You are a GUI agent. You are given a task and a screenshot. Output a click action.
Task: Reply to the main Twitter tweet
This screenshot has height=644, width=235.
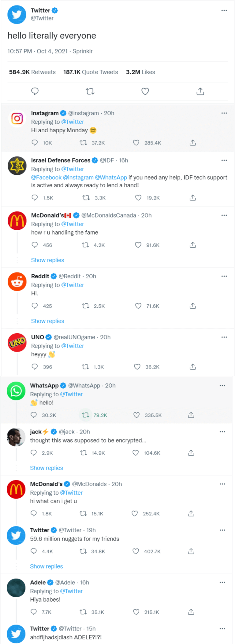click(x=35, y=91)
